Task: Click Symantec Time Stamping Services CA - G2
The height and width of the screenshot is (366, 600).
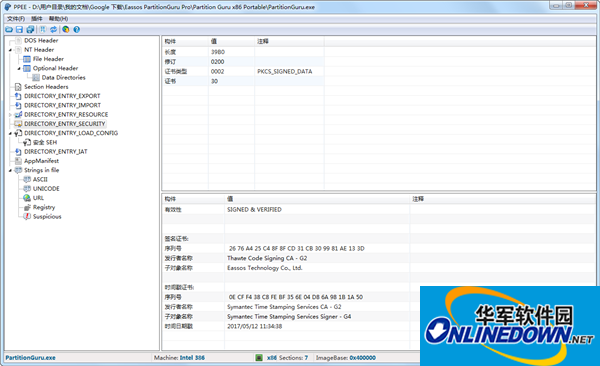Action: 284,307
